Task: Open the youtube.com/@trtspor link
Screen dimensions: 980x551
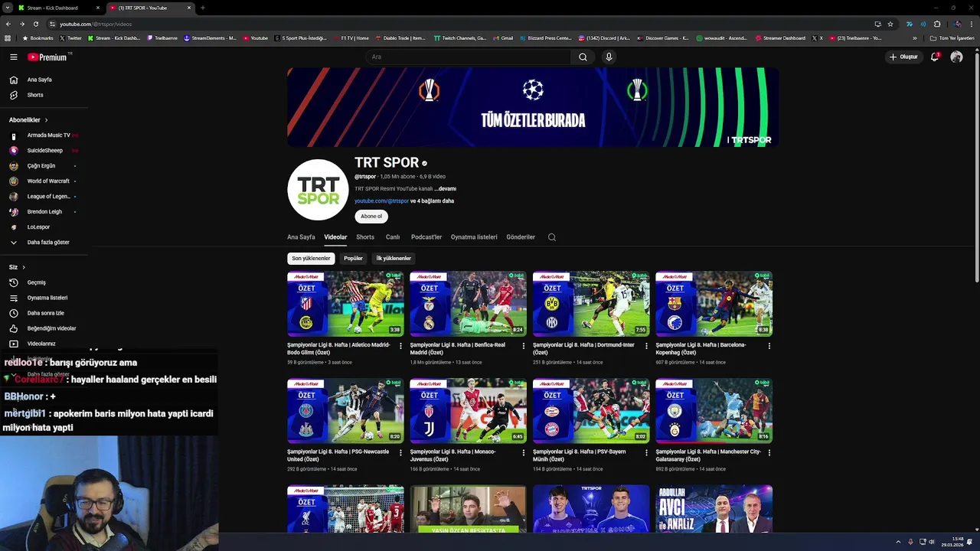Action: pos(381,201)
